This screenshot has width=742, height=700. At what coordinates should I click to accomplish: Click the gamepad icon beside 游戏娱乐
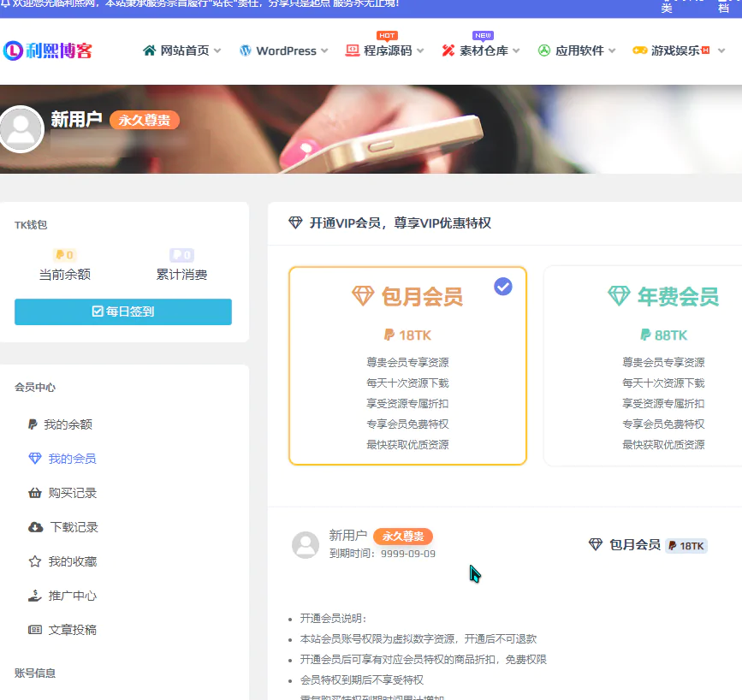point(640,50)
